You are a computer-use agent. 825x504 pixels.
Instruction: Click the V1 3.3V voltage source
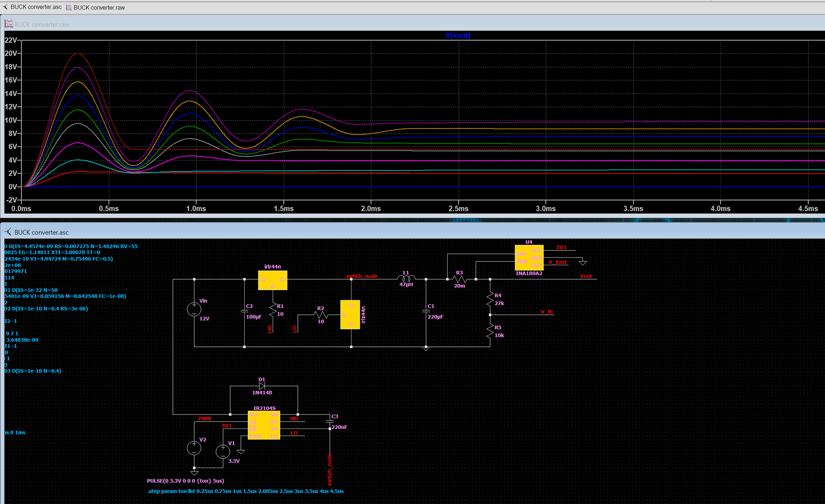tap(223, 451)
